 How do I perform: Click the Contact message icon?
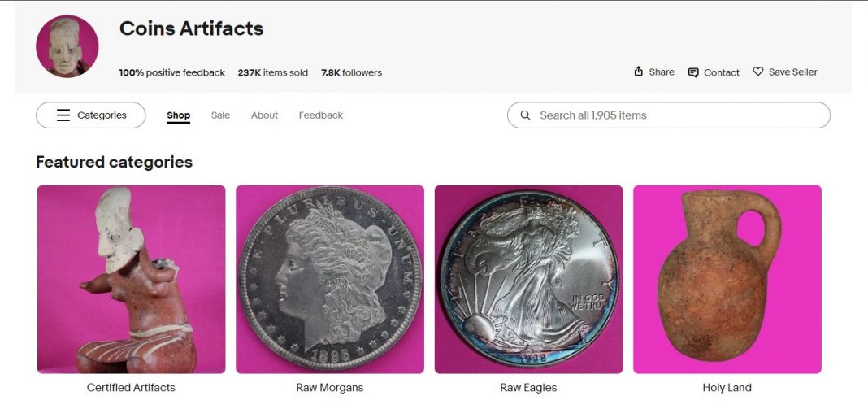(x=693, y=72)
